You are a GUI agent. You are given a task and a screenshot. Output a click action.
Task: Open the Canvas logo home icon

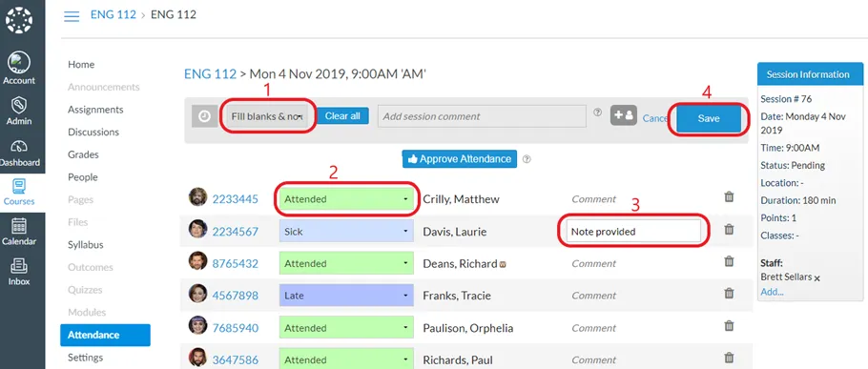click(x=19, y=20)
